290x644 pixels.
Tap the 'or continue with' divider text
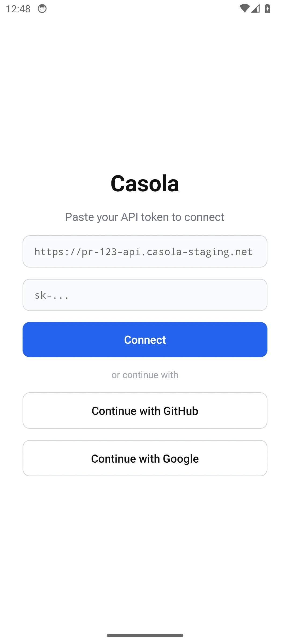145,375
